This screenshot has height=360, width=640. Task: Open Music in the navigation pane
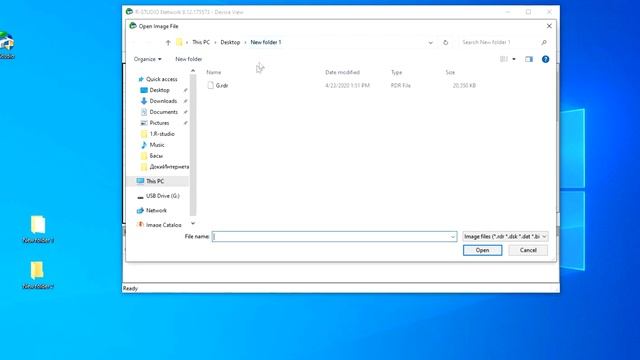coord(157,145)
